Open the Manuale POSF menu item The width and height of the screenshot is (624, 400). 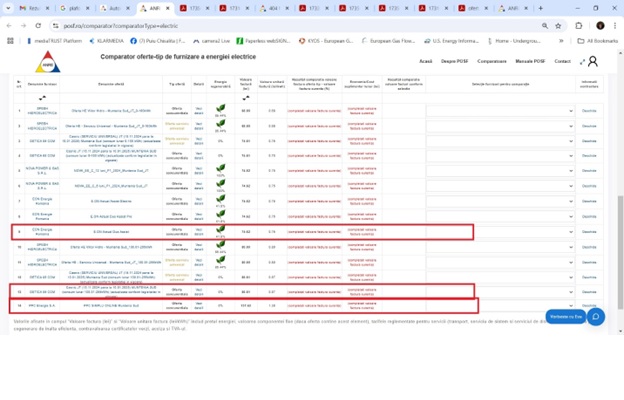530,61
